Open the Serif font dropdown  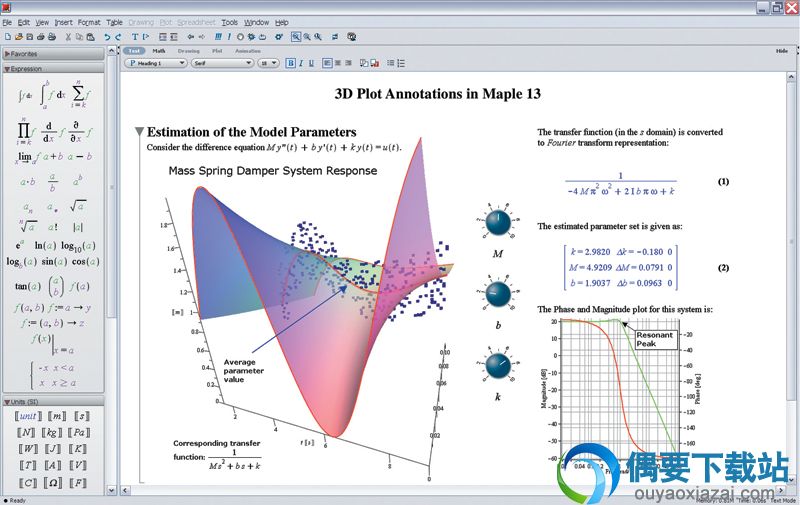[x=222, y=63]
